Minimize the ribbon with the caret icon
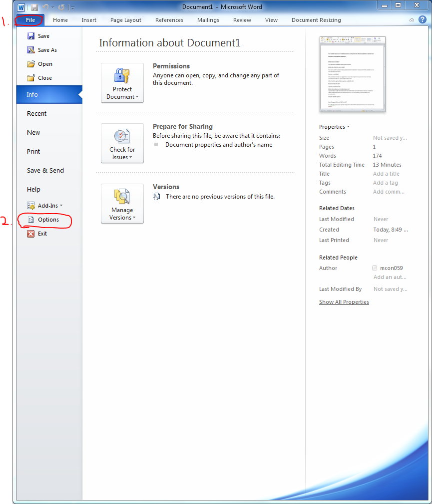The image size is (432, 504). [x=412, y=20]
